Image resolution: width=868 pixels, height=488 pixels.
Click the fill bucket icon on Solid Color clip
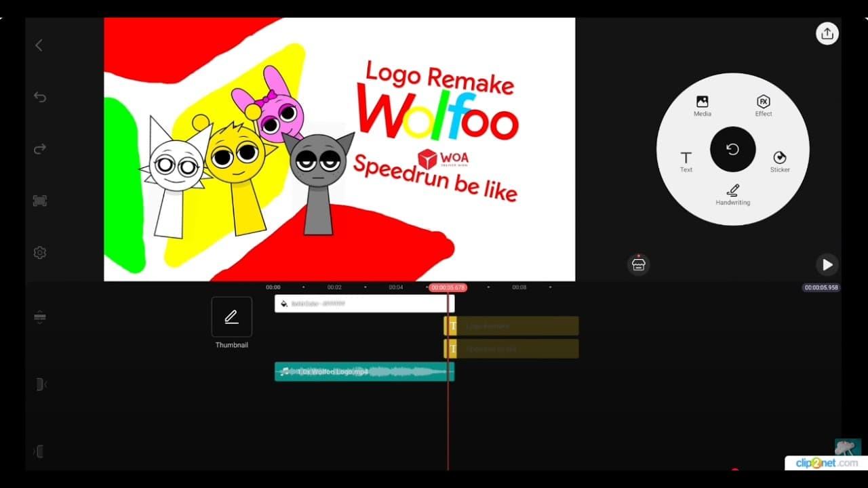pos(284,304)
